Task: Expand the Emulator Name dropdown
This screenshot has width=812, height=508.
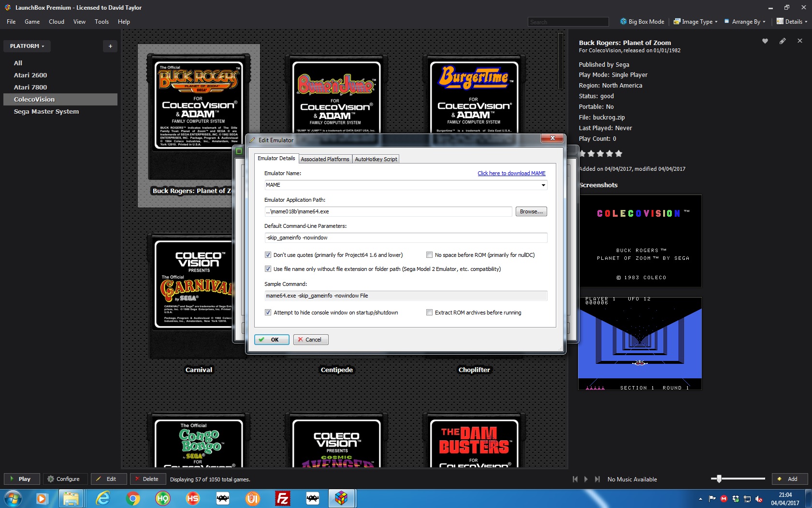Action: [543, 185]
